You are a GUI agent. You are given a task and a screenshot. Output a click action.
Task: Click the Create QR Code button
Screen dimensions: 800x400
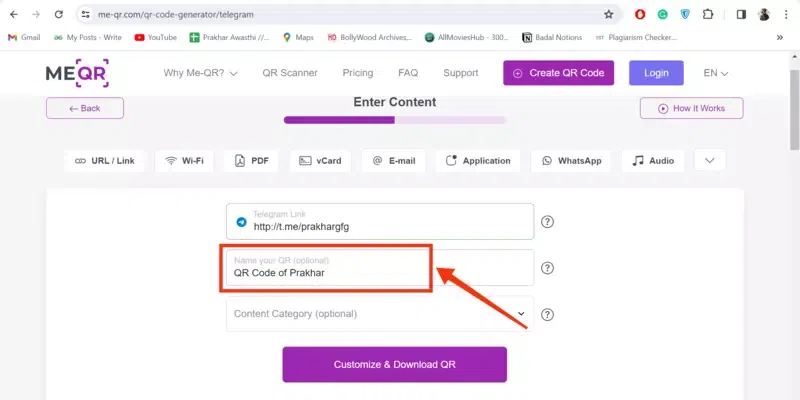(x=560, y=73)
